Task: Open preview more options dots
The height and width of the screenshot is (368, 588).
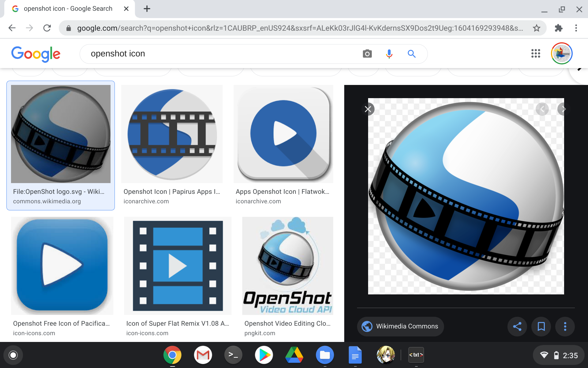Action: click(x=565, y=326)
